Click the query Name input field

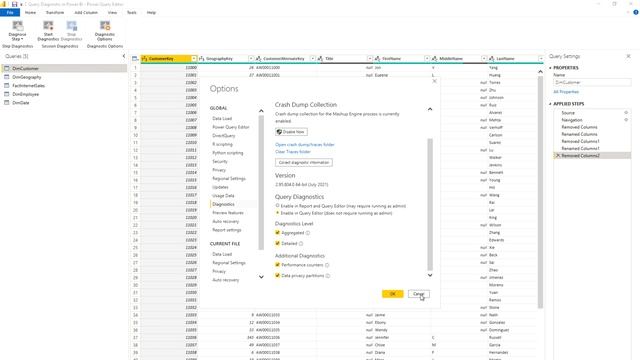[x=592, y=82]
